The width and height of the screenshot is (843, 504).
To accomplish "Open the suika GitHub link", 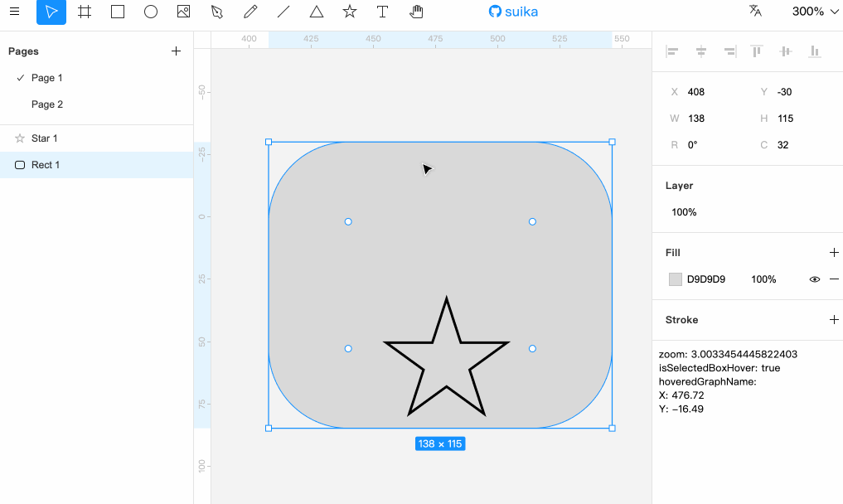I will (513, 12).
